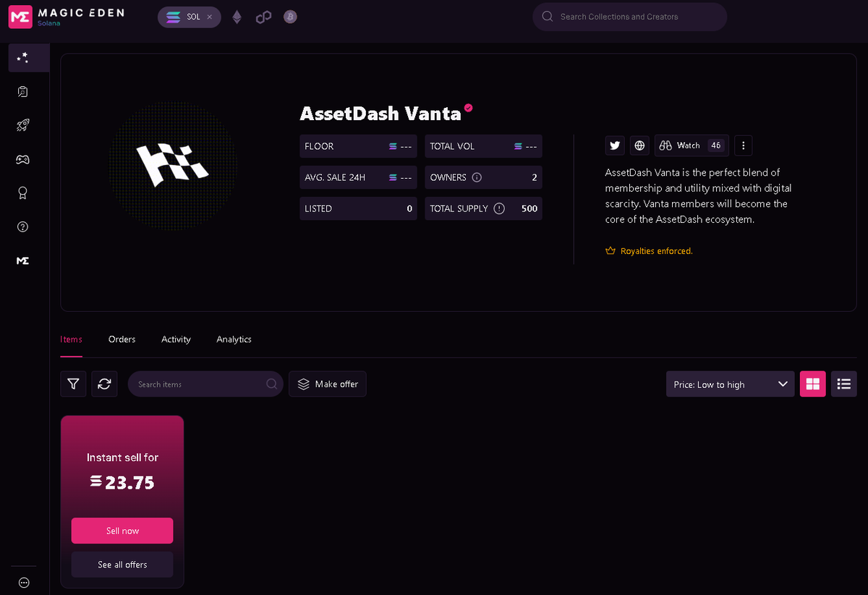Open the more options ellipsis in sidebar
The width and height of the screenshot is (868, 595).
click(23, 582)
